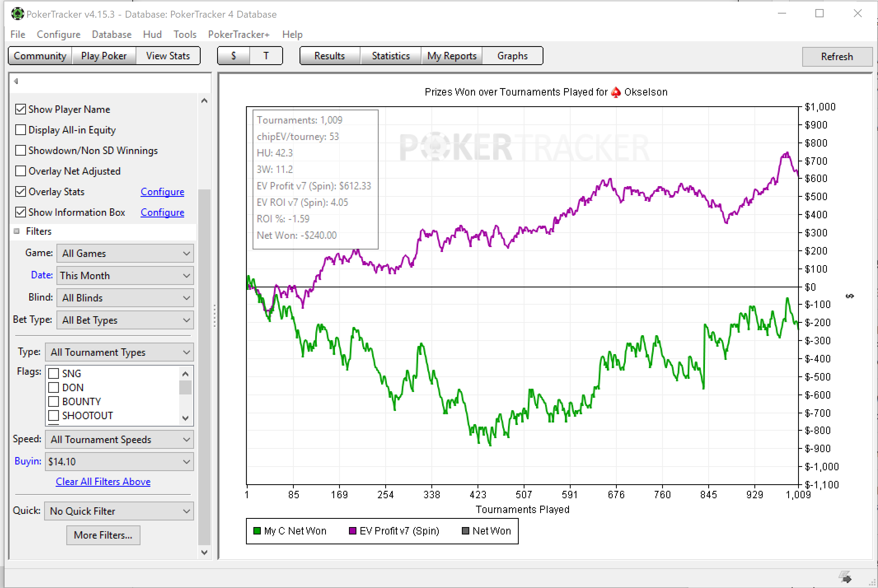Click the sidebar vertical scrollbar thumb

click(x=204, y=366)
